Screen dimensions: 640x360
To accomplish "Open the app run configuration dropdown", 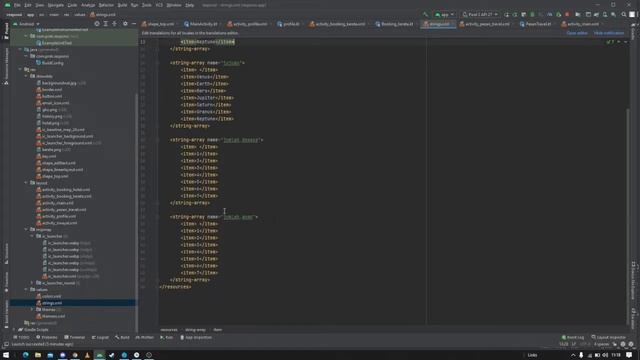I will tap(444, 14).
